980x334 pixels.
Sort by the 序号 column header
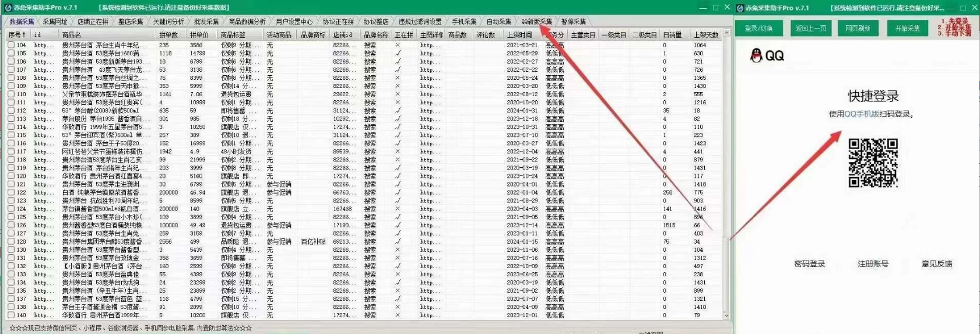tap(16, 35)
